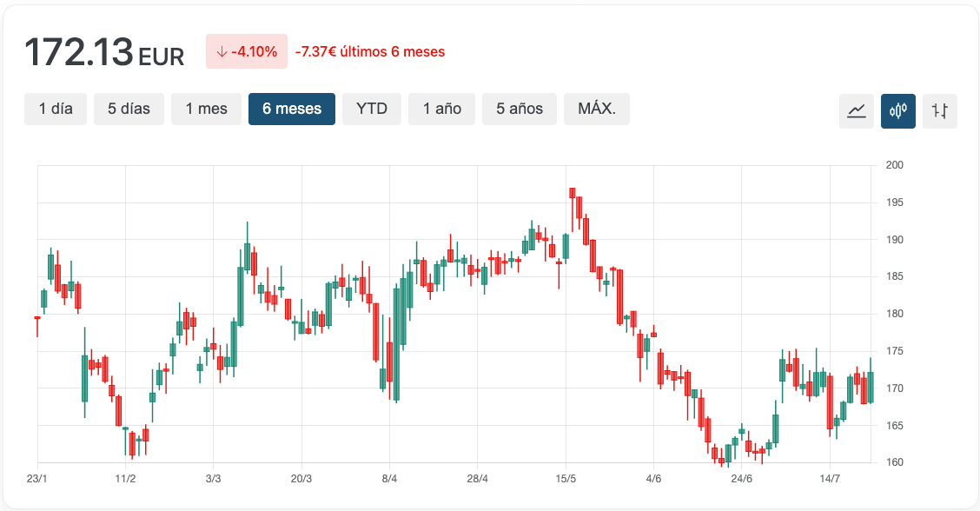Viewport: 980px width, 511px height.
Task: Click the tallest red candle after 15/5
Action: [x=620, y=295]
